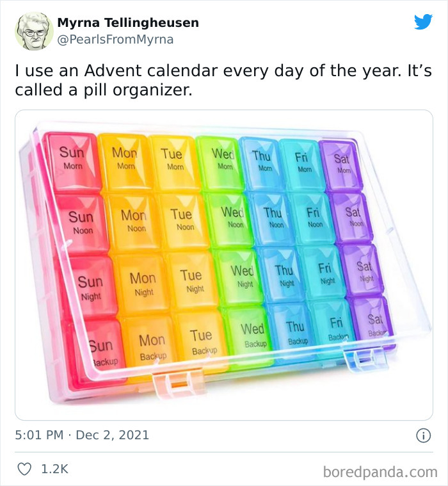Click the heart like icon

[x=24, y=469]
